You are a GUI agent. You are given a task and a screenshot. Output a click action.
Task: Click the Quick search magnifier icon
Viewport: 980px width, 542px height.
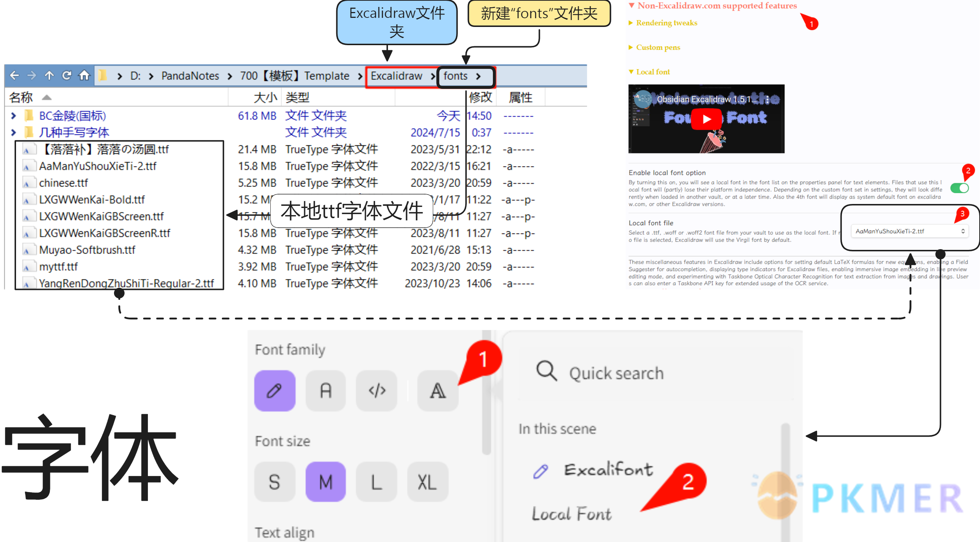(x=547, y=370)
